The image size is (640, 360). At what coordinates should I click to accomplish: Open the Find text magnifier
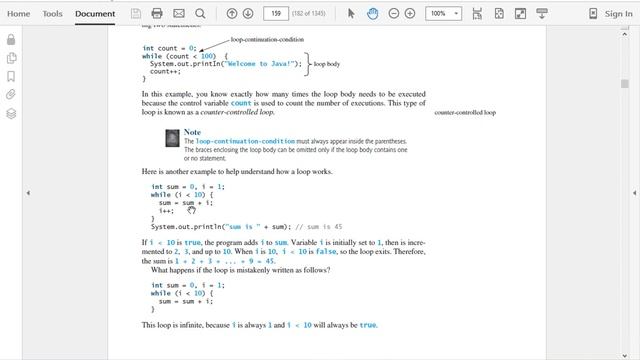tap(200, 13)
